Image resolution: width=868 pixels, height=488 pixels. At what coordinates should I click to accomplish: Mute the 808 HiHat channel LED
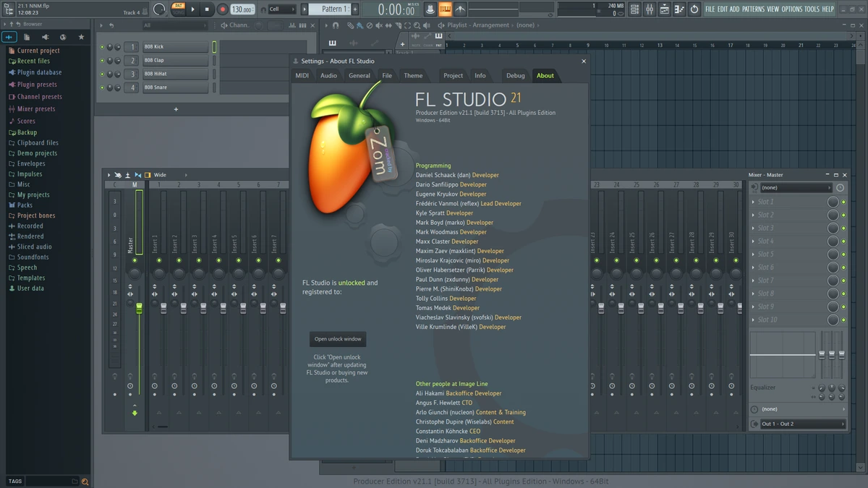[x=102, y=74]
